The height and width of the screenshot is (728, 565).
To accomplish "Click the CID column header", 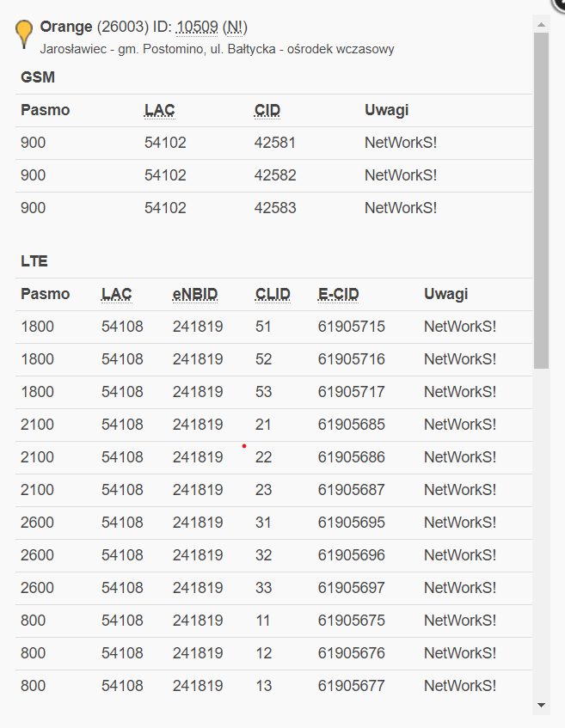I will pos(267,110).
